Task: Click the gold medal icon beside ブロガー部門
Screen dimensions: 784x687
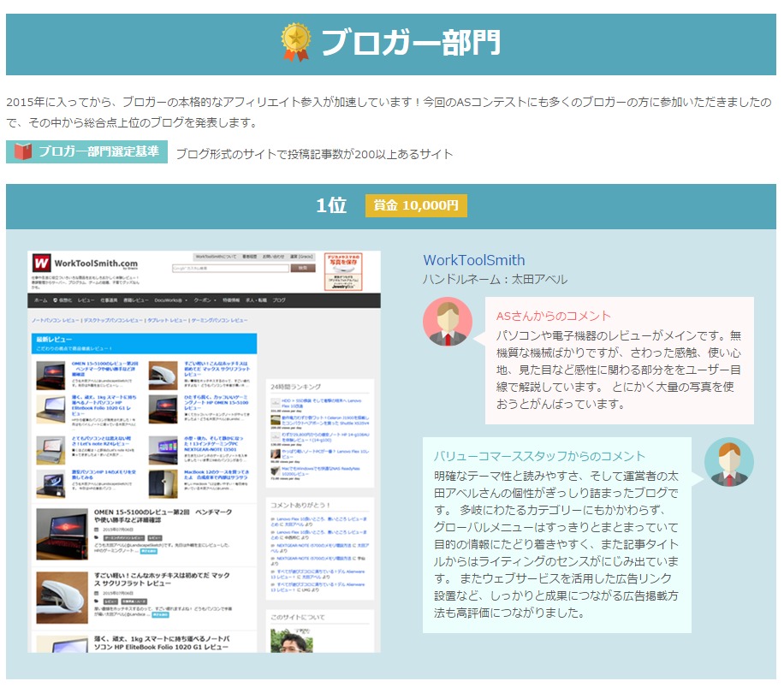Action: tap(296, 43)
